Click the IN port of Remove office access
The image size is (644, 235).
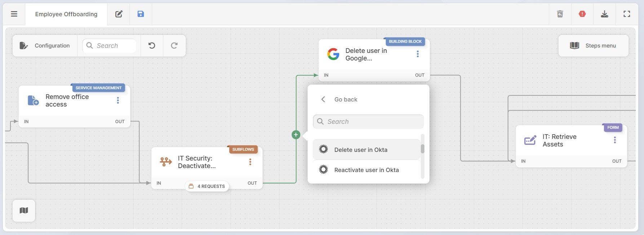pyautogui.click(x=26, y=122)
